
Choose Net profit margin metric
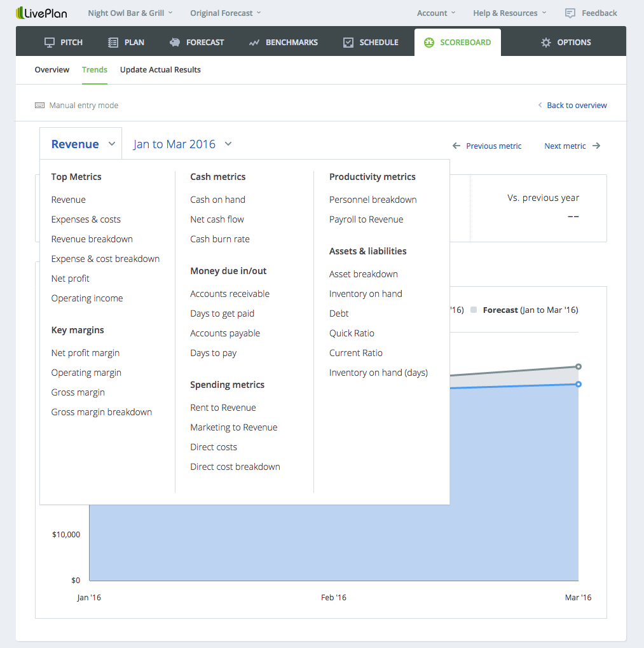(x=86, y=353)
